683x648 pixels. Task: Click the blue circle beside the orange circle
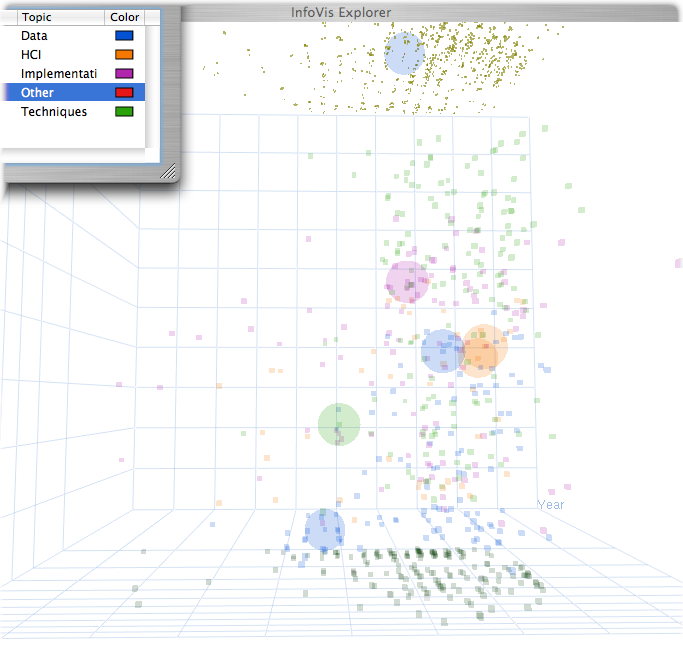443,351
